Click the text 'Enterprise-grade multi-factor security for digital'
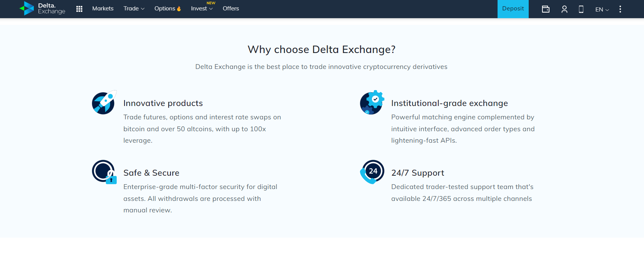This screenshot has height=255, width=644. click(x=200, y=187)
